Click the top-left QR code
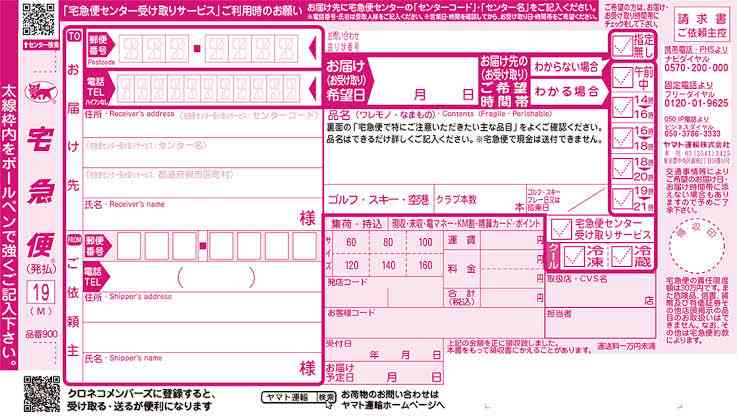 (x=34, y=17)
